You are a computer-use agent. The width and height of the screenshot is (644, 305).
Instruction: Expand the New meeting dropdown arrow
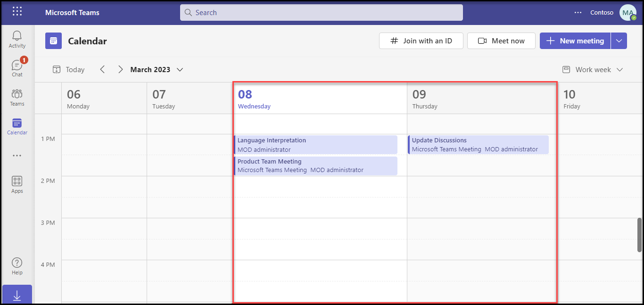[619, 41]
